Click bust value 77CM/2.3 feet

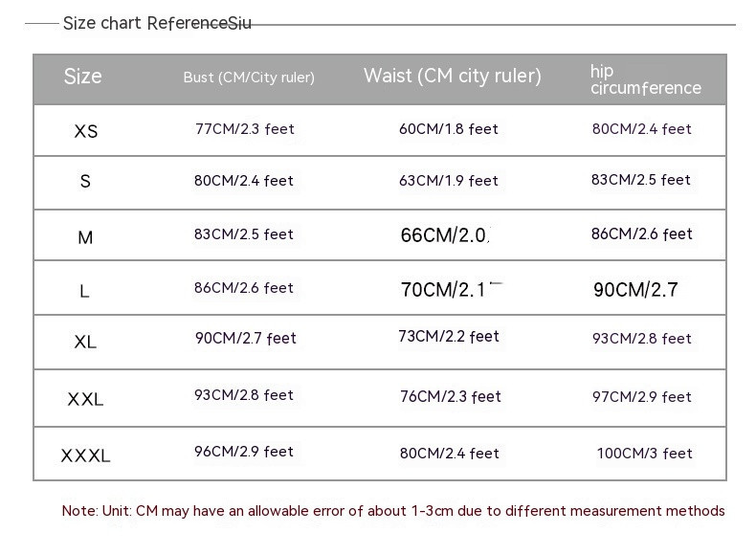[245, 129]
